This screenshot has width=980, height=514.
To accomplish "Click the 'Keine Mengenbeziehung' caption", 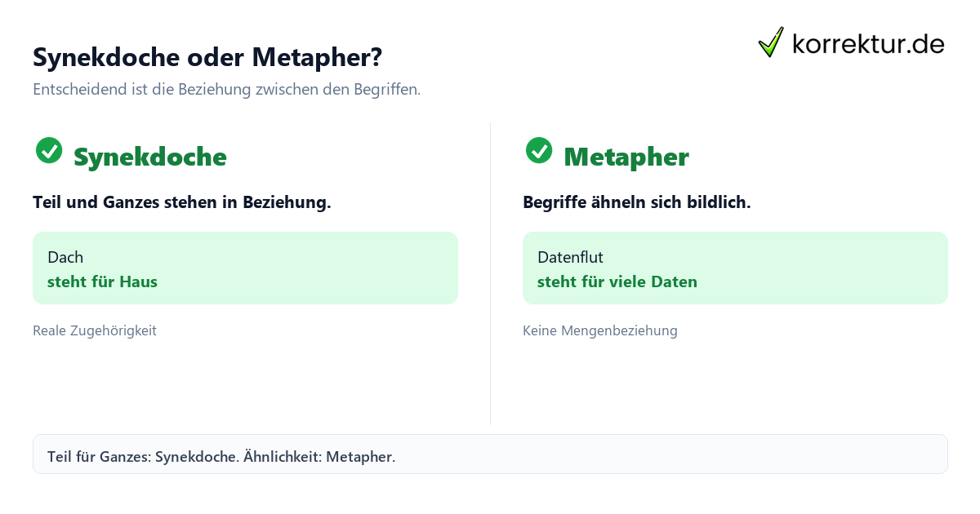I will pyautogui.click(x=600, y=330).
